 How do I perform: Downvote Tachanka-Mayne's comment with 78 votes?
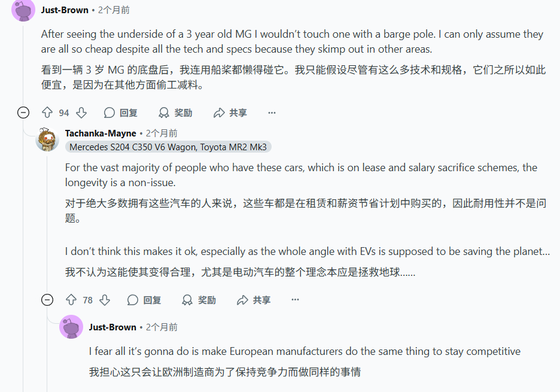(105, 300)
